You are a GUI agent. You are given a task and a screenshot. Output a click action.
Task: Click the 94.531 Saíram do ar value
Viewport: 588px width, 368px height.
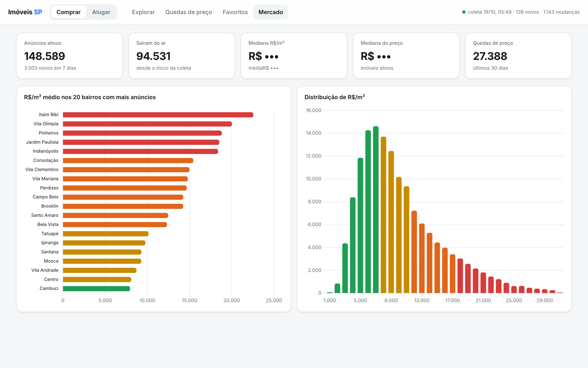point(153,56)
